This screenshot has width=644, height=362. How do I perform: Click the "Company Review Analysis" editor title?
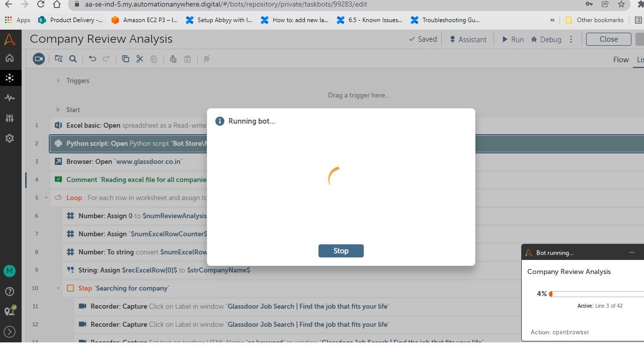(x=101, y=39)
